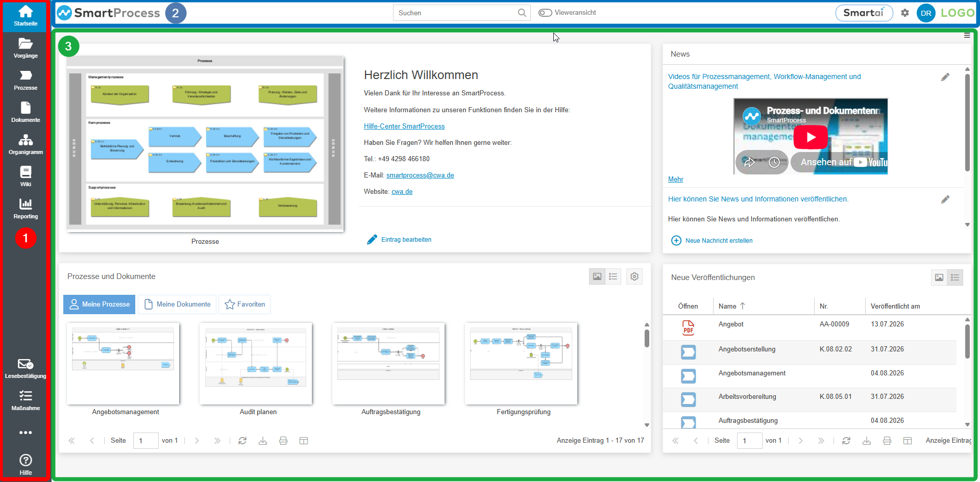The image size is (980, 482).
Task: Open column layout for Neue Veröffentlichungen
Action: coord(908,441)
